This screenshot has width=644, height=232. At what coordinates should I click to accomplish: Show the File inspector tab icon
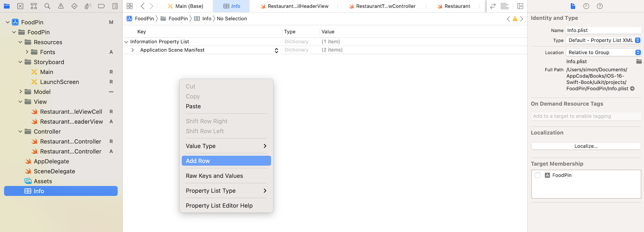tap(573, 6)
